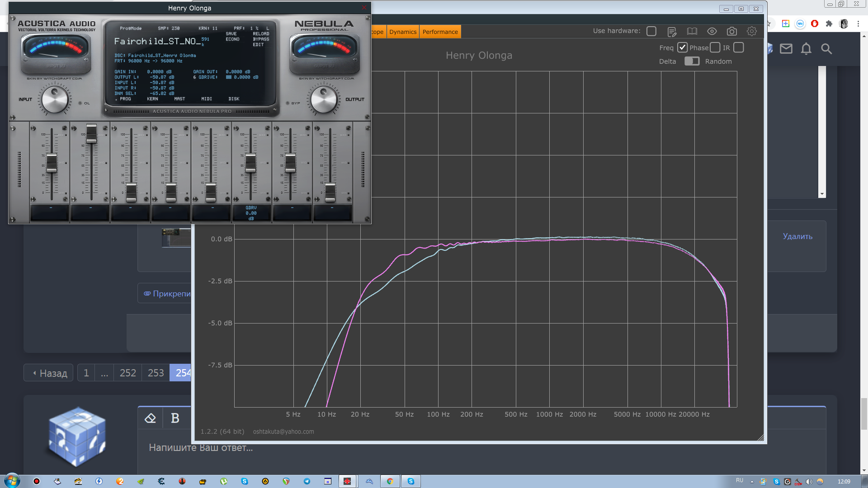Toggle bold in the reply editor
The image size is (868, 488).
coord(175,418)
